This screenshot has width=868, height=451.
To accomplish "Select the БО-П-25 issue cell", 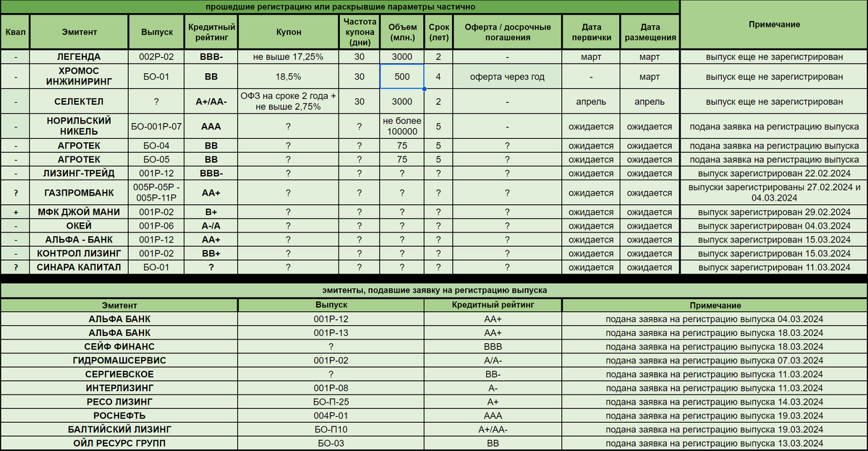I will (331, 402).
